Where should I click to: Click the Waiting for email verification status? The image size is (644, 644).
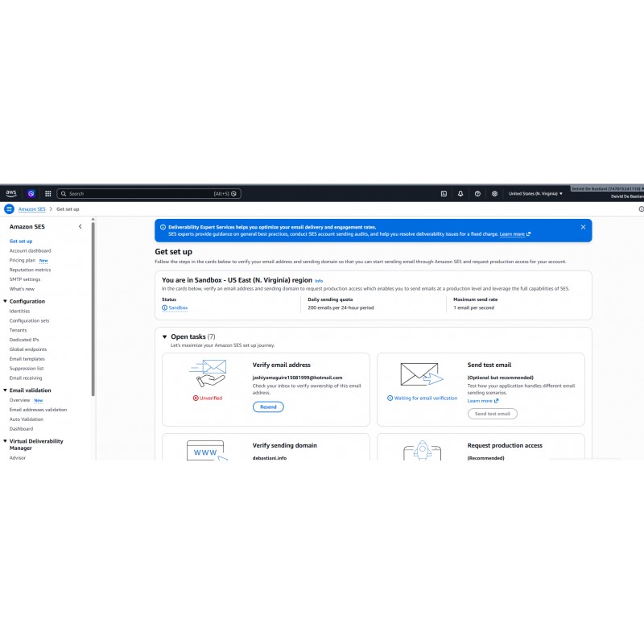point(422,398)
